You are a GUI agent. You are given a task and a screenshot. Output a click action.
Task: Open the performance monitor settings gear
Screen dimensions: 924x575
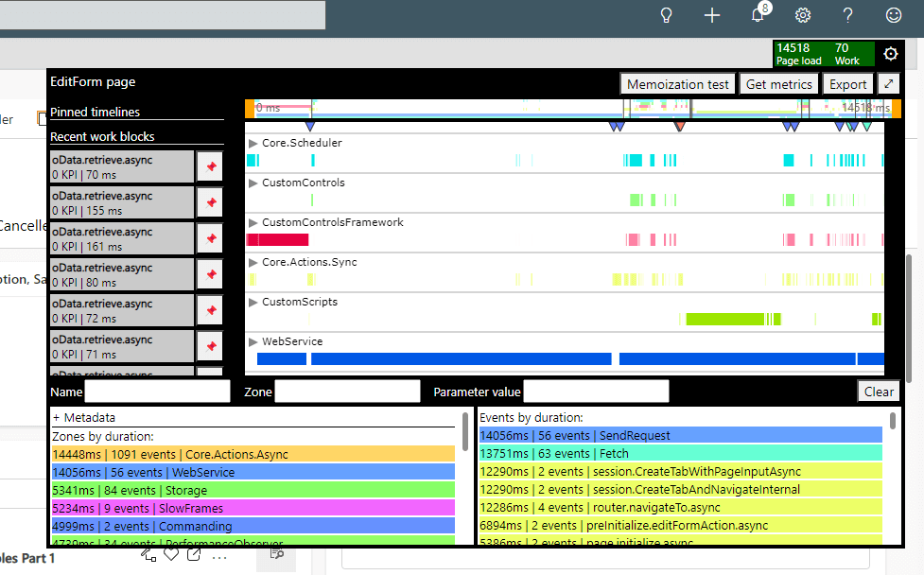coord(890,54)
